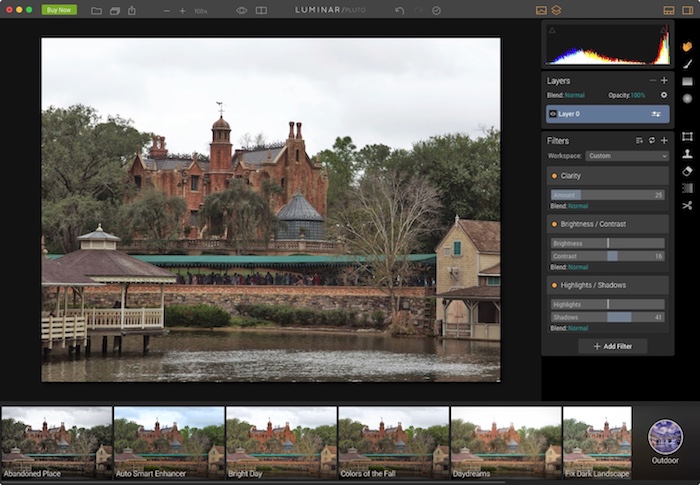Adjust the Contrast slider
This screenshot has height=485, width=700.
(x=608, y=256)
